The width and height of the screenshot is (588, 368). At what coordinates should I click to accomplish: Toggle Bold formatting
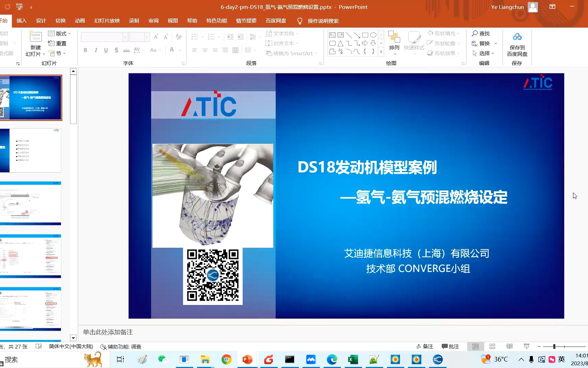85,50
